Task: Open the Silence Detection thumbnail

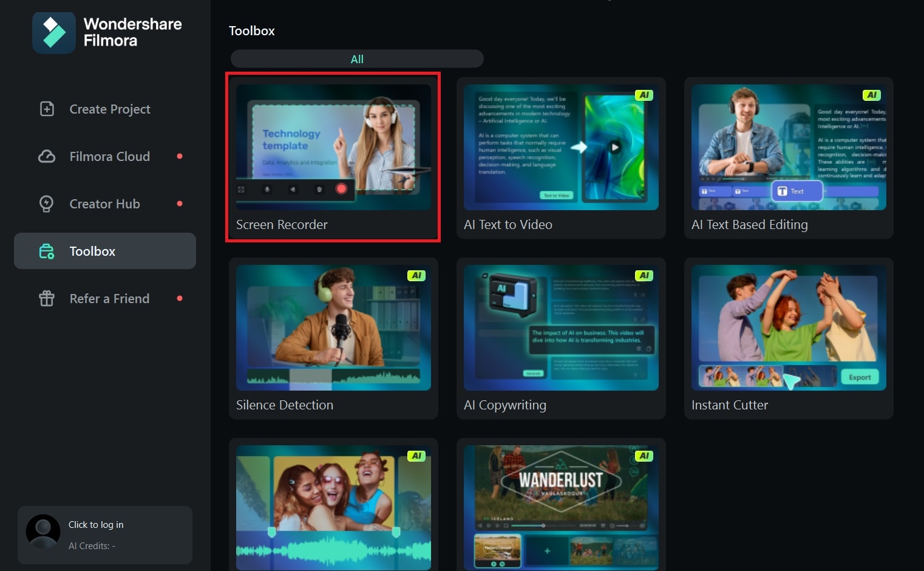Action: tap(333, 328)
